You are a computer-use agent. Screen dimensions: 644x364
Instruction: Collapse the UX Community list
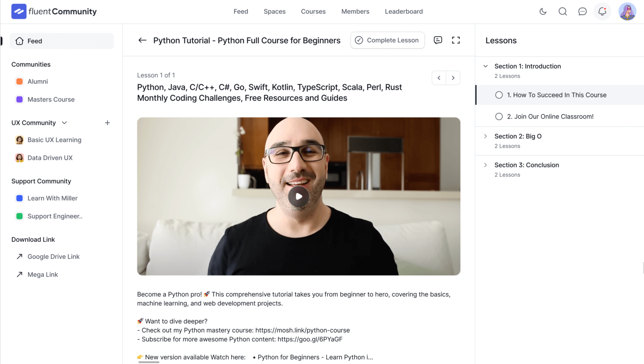coord(64,122)
